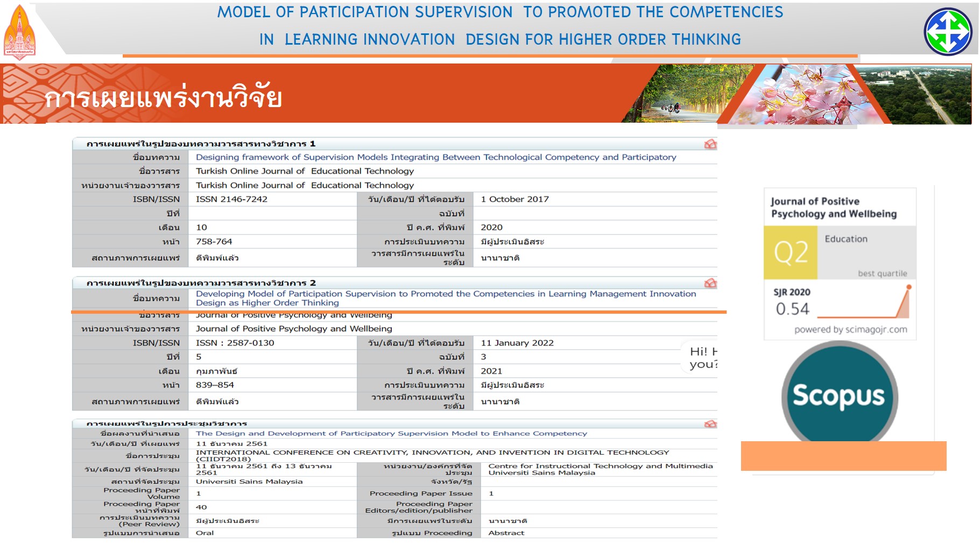This screenshot has height=551, width=980.
Task: Click the publication year '2020' in article 1
Action: point(491,227)
